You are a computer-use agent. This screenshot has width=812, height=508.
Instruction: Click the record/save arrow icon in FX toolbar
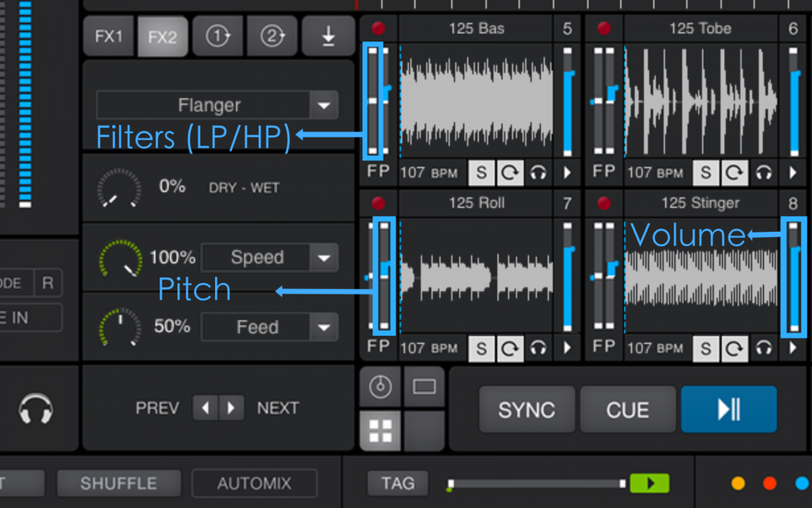(327, 35)
